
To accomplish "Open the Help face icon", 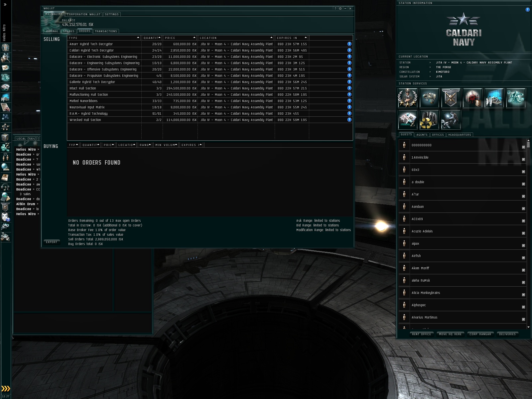I will point(6,217).
